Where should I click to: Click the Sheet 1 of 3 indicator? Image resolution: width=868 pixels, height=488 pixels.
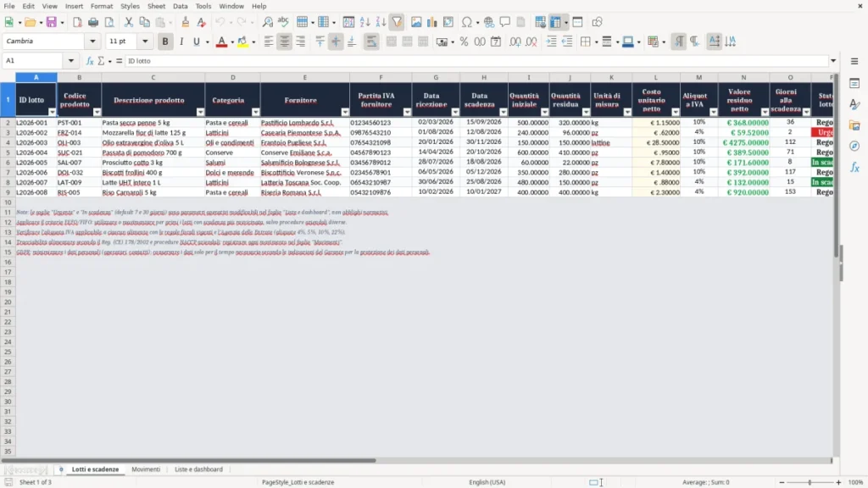pyautogui.click(x=36, y=482)
